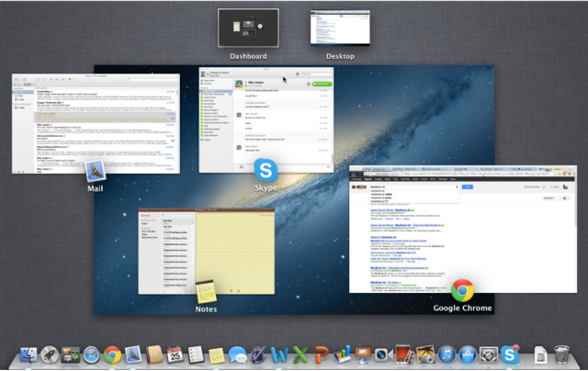This screenshot has height=371, width=588.
Task: Select the Google Chrome window preview
Action: (x=463, y=229)
